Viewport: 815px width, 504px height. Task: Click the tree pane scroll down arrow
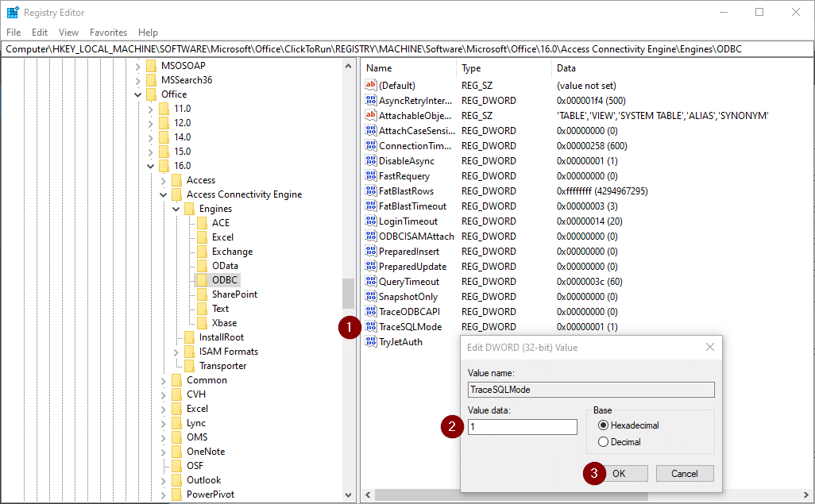click(x=348, y=495)
